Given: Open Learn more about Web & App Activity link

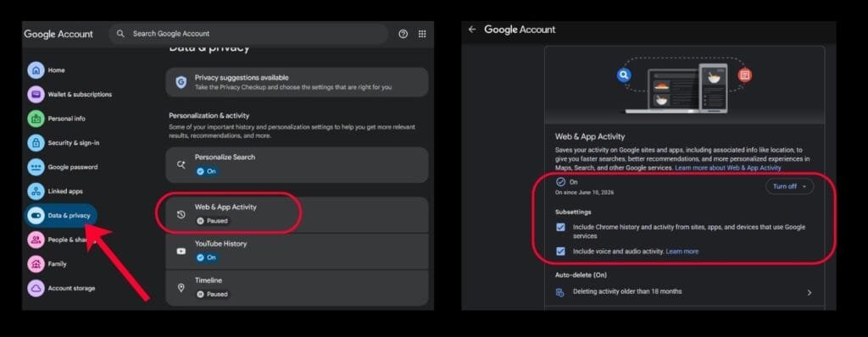Looking at the screenshot, I should pos(728,168).
